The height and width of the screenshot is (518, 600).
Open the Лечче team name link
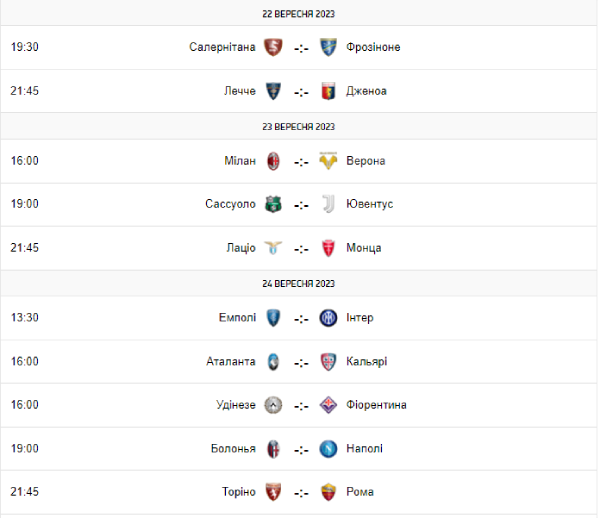pos(240,91)
